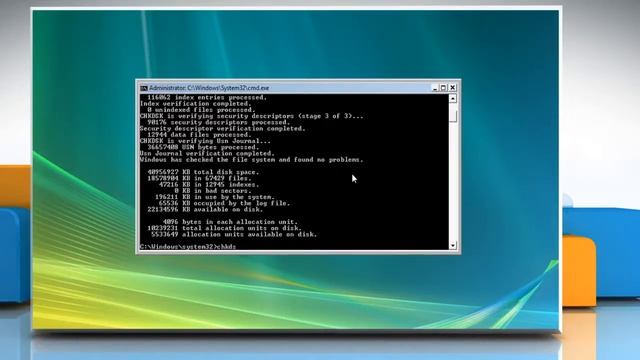640x360 pixels.
Task: Click 'total allocation units on disk.' line
Action: tap(224, 228)
